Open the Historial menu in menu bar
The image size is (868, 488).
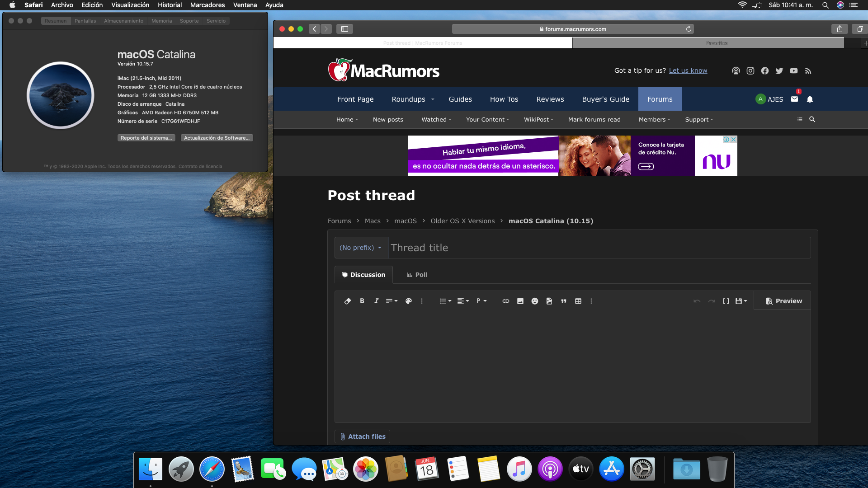point(170,5)
